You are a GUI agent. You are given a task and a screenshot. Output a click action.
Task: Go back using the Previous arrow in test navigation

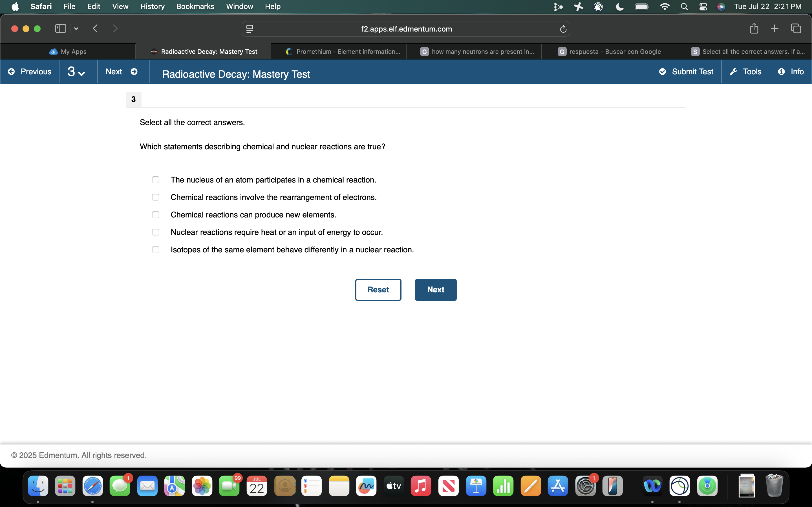click(30, 72)
